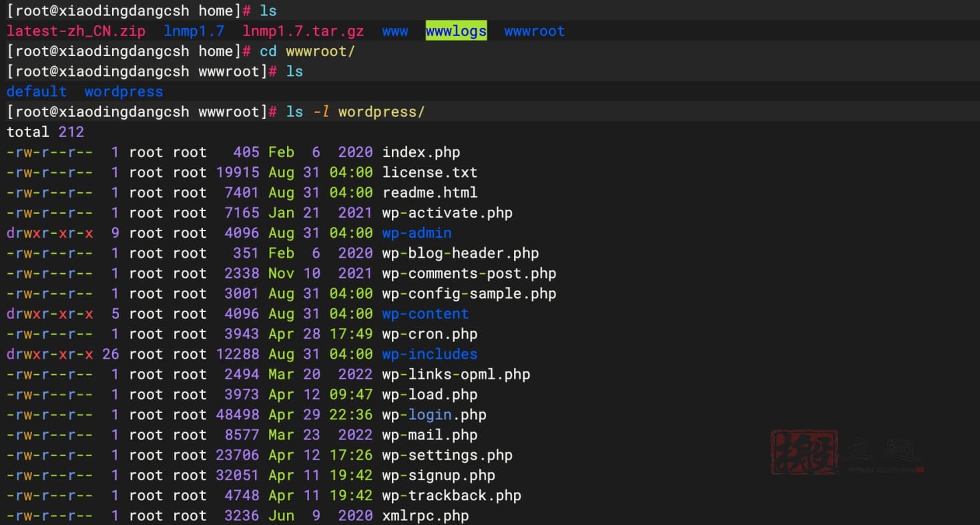This screenshot has height=525, width=980.
Task: Click the highlighted wwwlogs directory
Action: (x=456, y=31)
